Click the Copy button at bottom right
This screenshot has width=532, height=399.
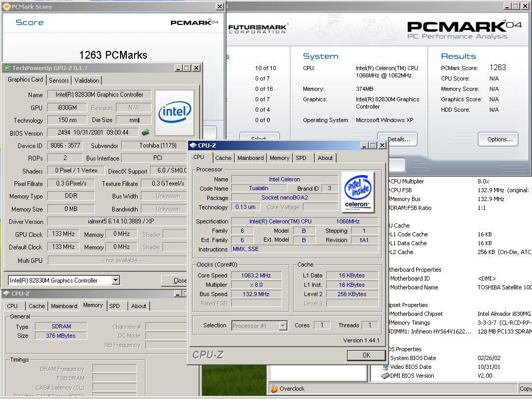click(525, 389)
